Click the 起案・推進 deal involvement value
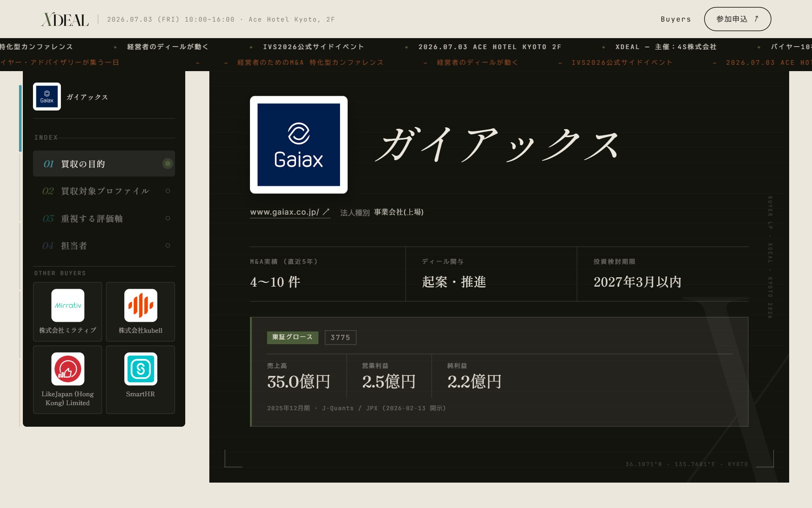The image size is (812, 508). 454,282
